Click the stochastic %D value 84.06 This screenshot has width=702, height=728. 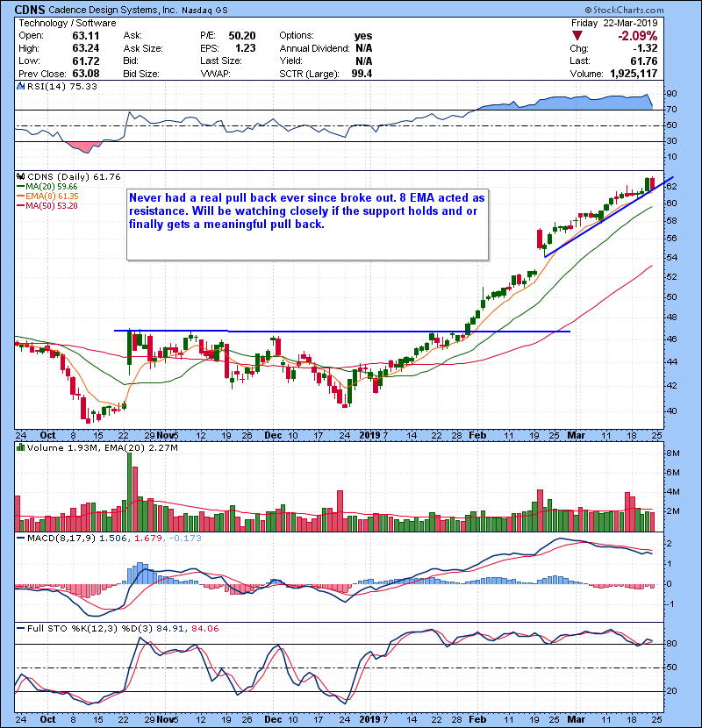tap(204, 629)
